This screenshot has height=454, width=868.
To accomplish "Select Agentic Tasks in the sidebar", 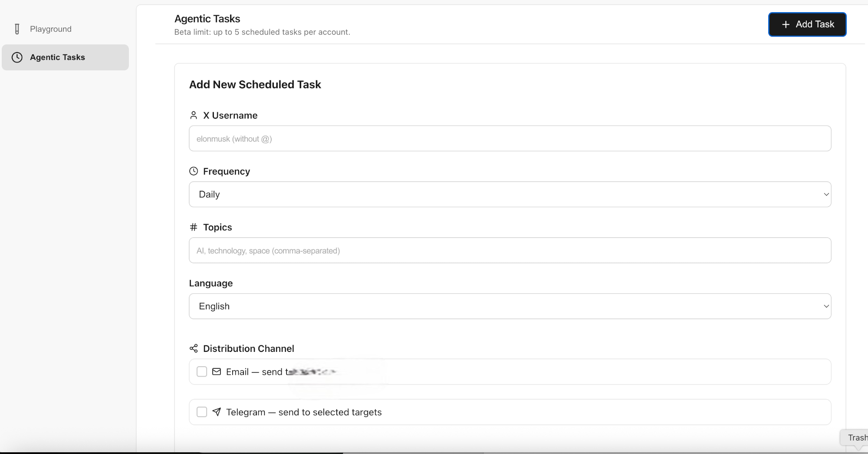I will click(x=57, y=57).
